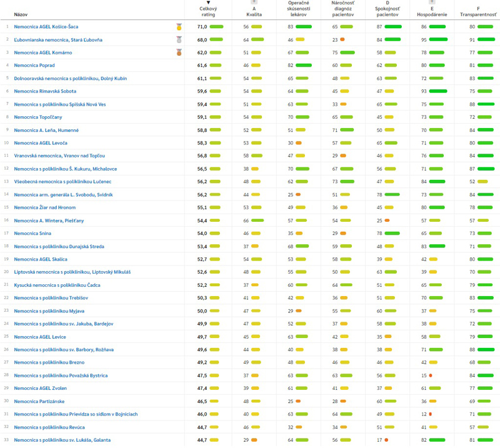The image size is (500, 448).
Task: Open Nemocnica Š. Kukuru, Michalovce link
Action: click(x=66, y=169)
